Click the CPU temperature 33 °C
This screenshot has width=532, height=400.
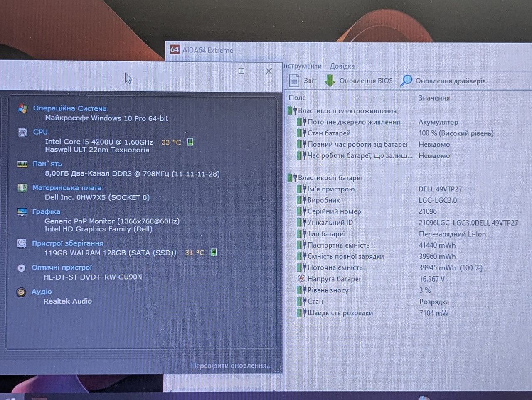coord(171,142)
